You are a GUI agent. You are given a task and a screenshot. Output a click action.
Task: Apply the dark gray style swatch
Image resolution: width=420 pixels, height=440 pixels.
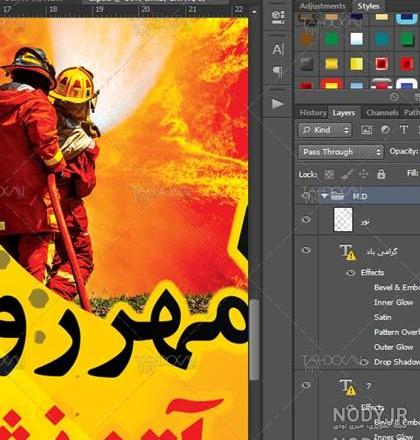coord(306,64)
